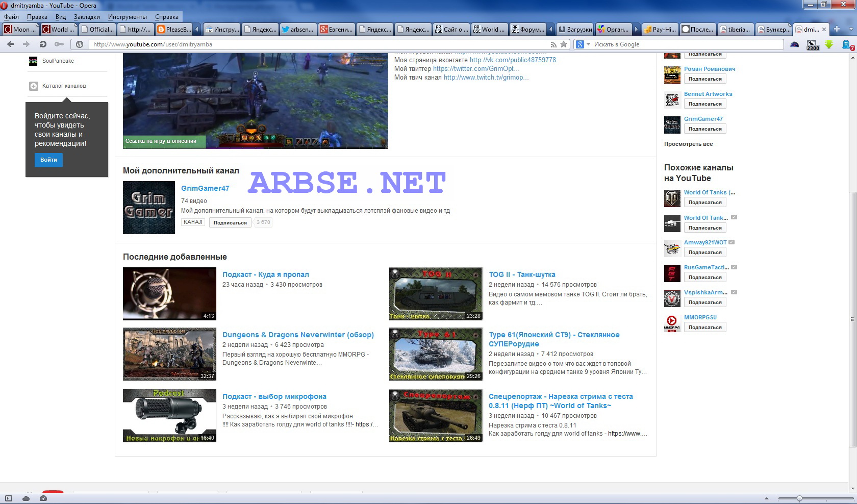Click the Opera Turbo gauge icon
The height and width of the screenshot is (504, 857).
pyautogui.click(x=43, y=498)
